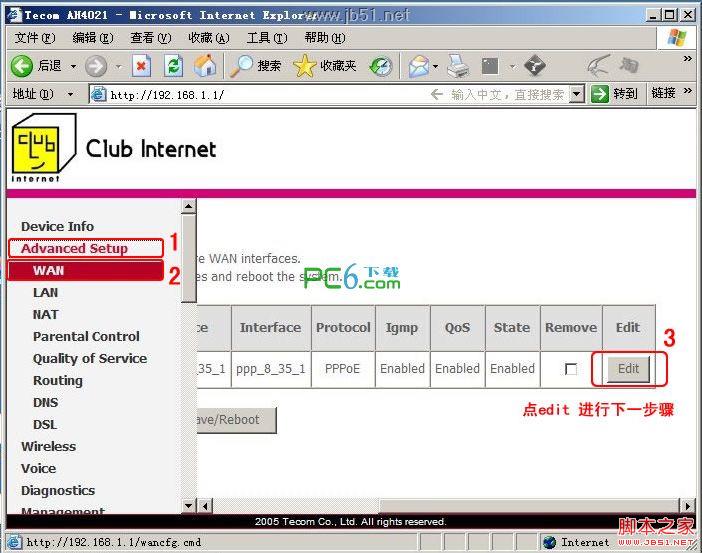This screenshot has width=702, height=553.
Task: Open Search with the magnifier icon
Action: click(241, 66)
